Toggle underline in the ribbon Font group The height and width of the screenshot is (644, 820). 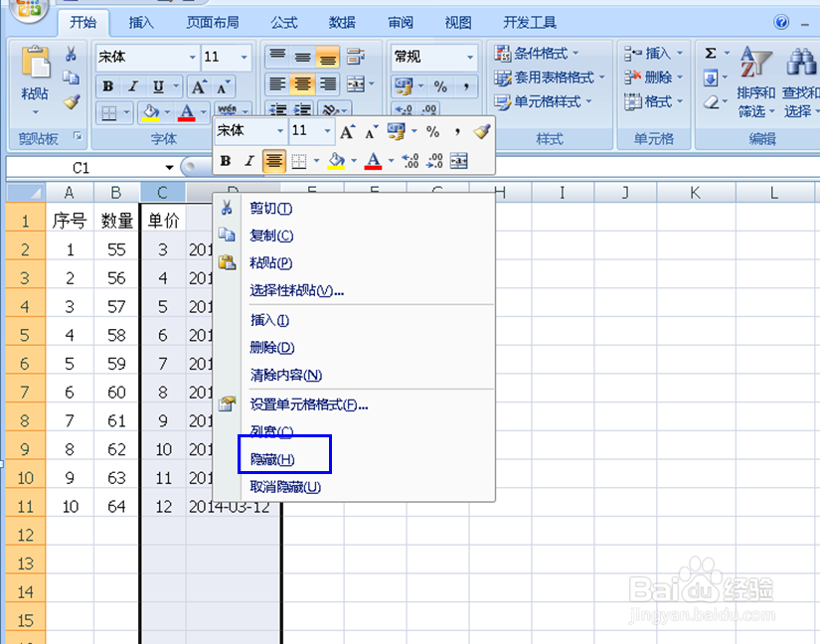157,86
